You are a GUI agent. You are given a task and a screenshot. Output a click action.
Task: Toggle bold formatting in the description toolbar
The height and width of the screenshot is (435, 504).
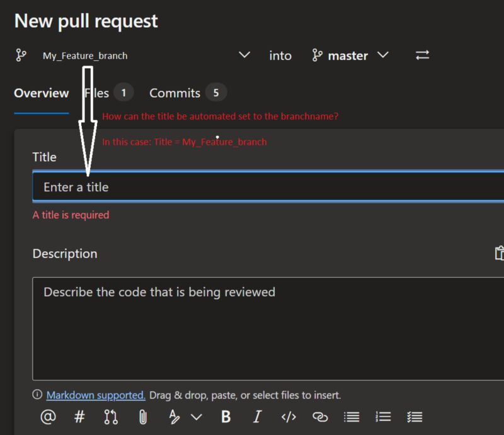226,417
